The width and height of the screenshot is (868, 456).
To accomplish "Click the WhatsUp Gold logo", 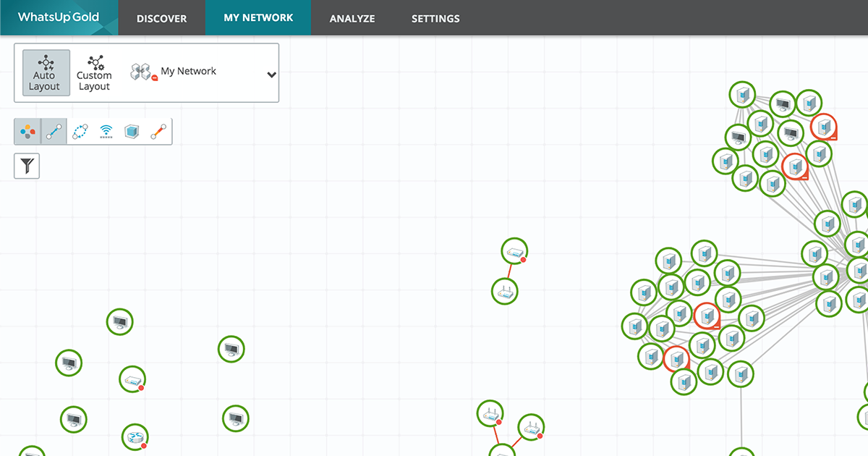I will point(59,17).
